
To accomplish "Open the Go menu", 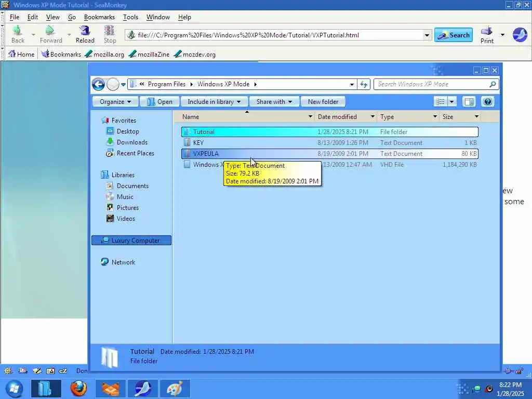I will point(72,17).
